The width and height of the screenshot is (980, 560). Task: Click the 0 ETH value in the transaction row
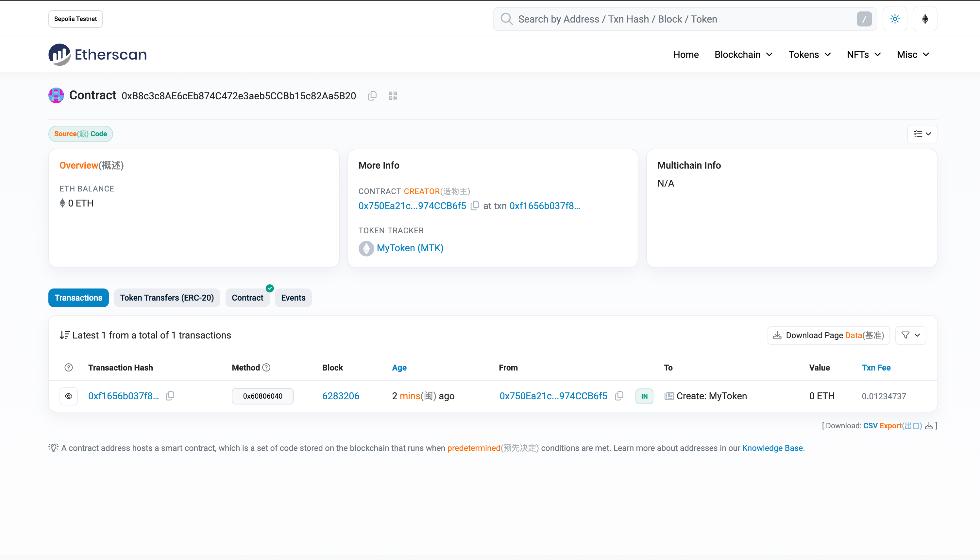point(821,396)
